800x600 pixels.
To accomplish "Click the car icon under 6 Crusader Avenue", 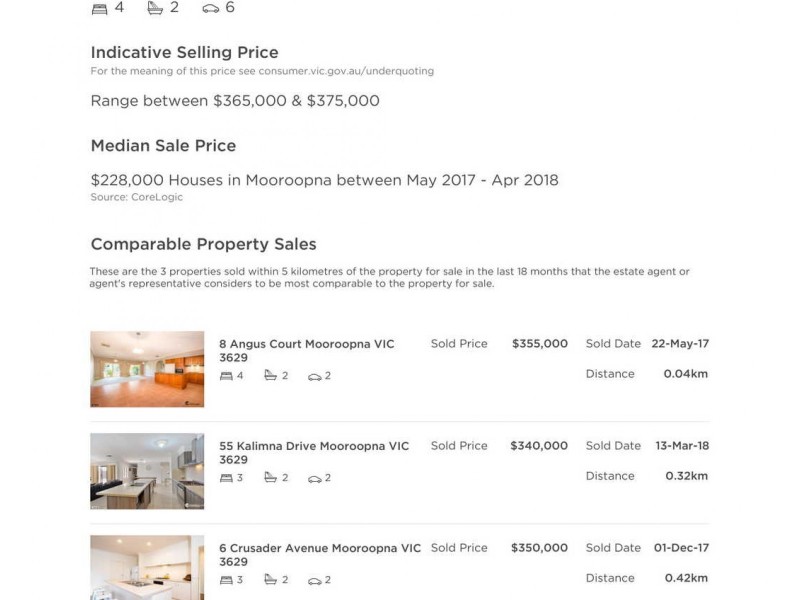I will point(314,580).
